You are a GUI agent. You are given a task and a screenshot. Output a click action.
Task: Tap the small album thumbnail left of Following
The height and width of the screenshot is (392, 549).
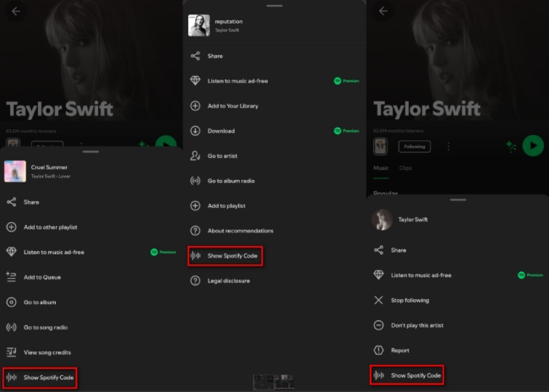380,146
